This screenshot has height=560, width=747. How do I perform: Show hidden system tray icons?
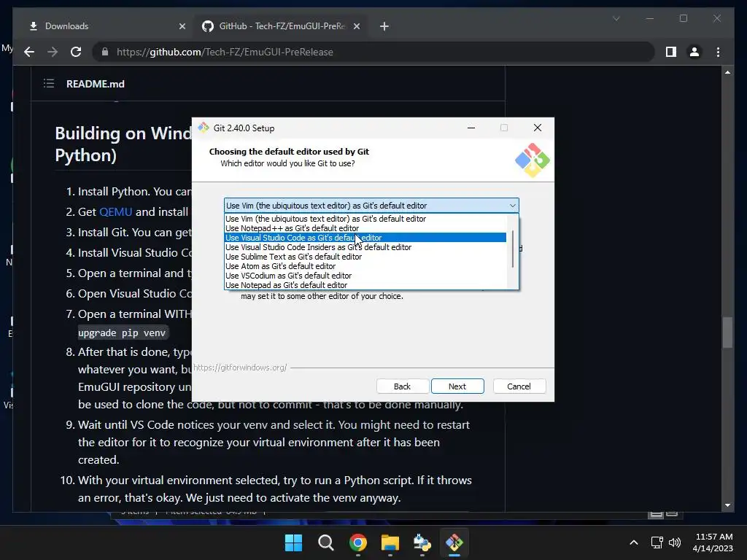634,542
